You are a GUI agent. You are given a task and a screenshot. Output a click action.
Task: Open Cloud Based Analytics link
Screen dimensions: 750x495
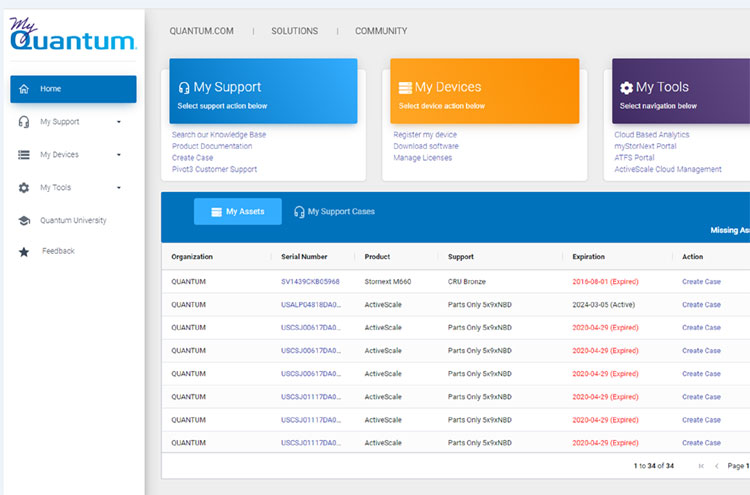pyautogui.click(x=652, y=135)
